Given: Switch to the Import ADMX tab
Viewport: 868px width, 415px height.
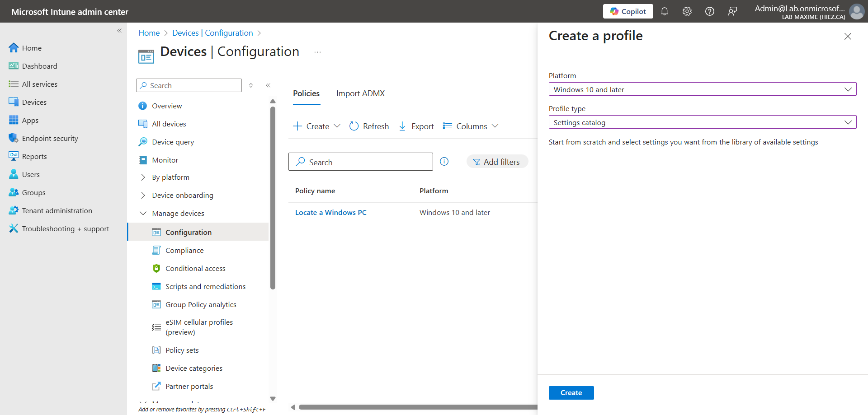Looking at the screenshot, I should 360,93.
